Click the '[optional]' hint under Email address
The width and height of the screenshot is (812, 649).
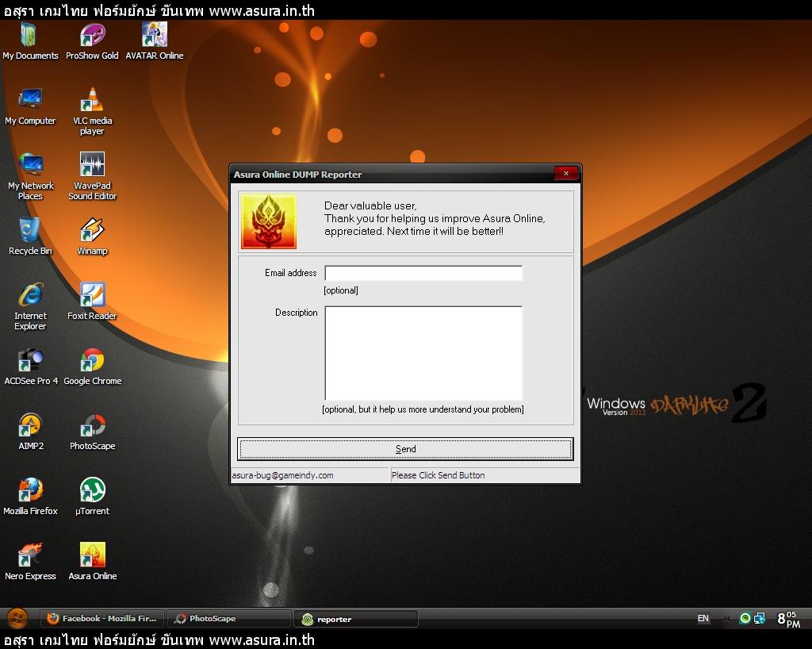[x=341, y=290]
